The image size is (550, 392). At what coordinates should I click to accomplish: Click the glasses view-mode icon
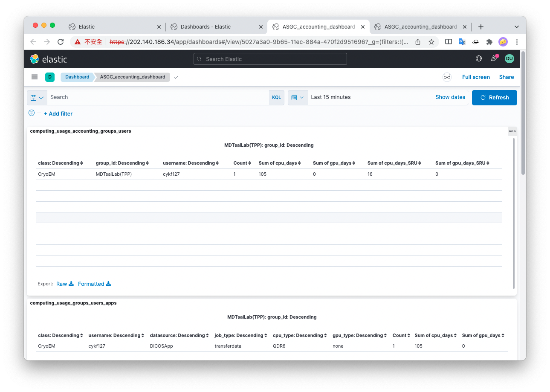pos(447,77)
